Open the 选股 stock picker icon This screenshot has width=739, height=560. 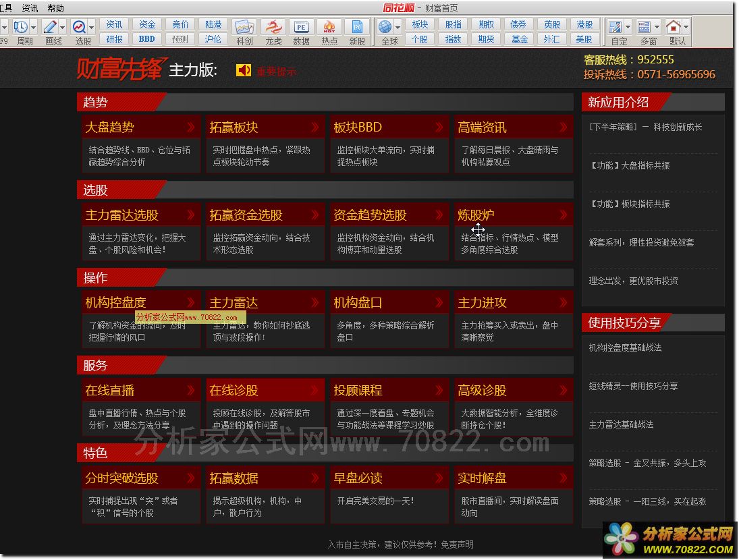tap(79, 27)
